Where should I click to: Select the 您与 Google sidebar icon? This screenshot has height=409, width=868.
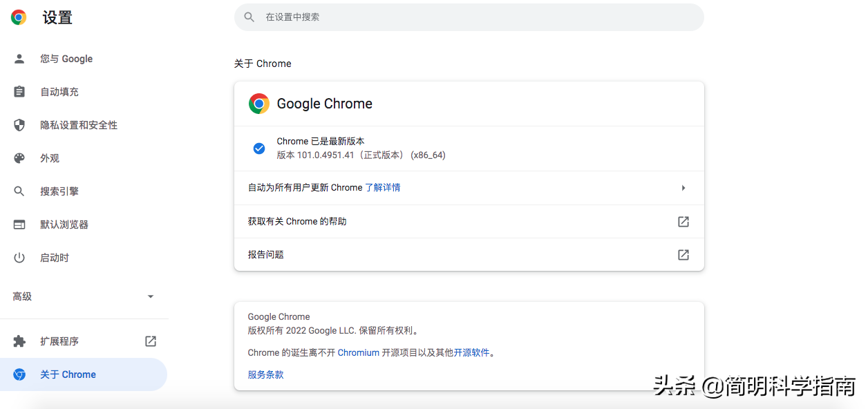[x=19, y=59]
